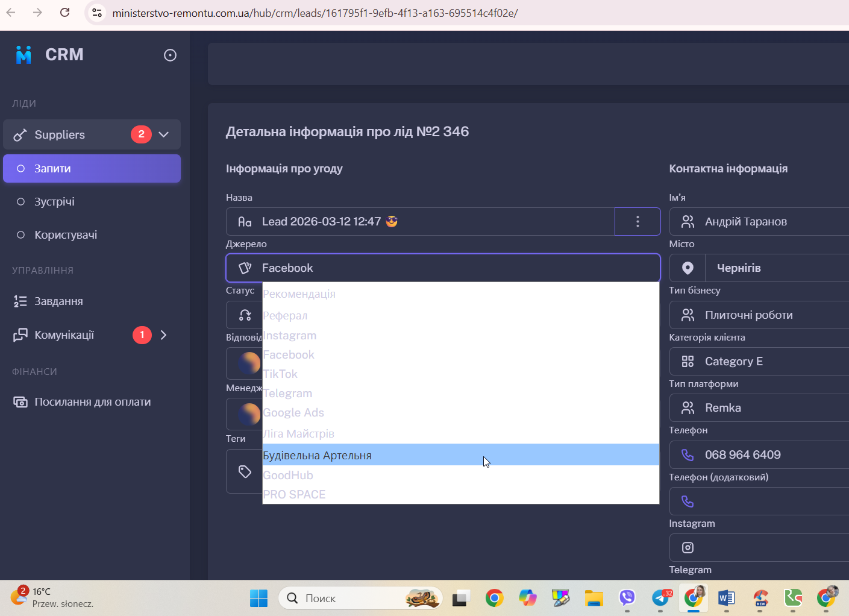Choose GoodHub from source list
849x616 pixels.
pyautogui.click(x=461, y=475)
